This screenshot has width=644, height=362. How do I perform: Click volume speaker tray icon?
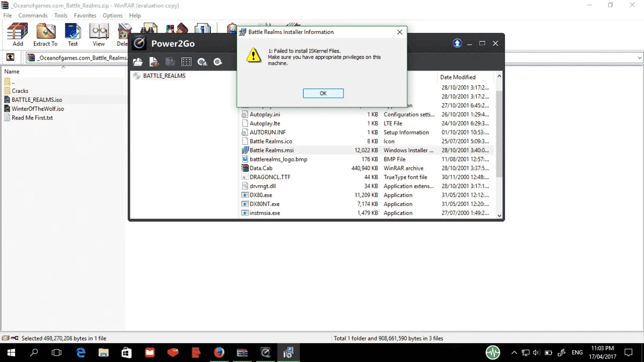(537, 352)
